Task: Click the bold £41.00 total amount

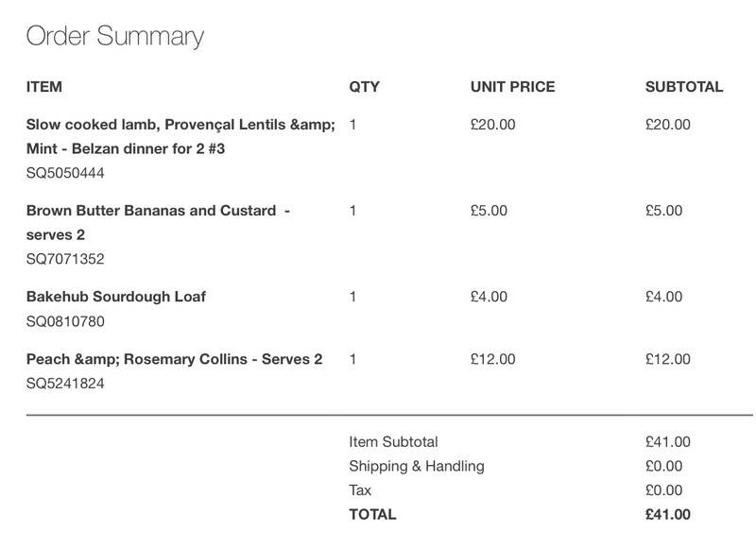Action: click(667, 515)
